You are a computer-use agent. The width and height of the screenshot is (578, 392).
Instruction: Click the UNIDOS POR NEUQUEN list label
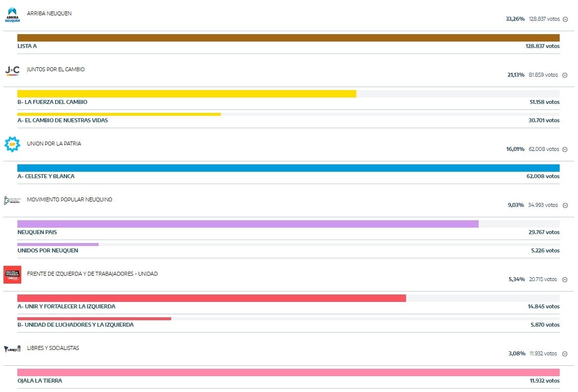(x=48, y=250)
